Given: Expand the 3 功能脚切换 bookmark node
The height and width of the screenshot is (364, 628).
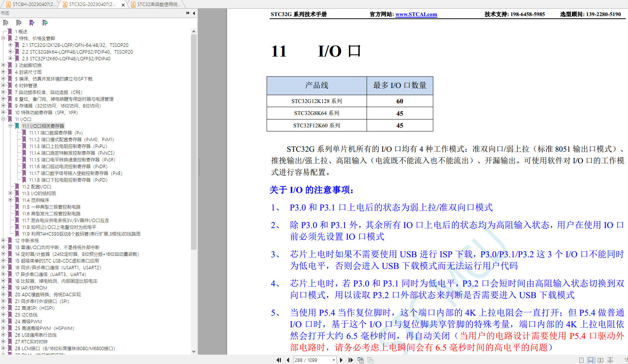Looking at the screenshot, I should tap(3, 65).
